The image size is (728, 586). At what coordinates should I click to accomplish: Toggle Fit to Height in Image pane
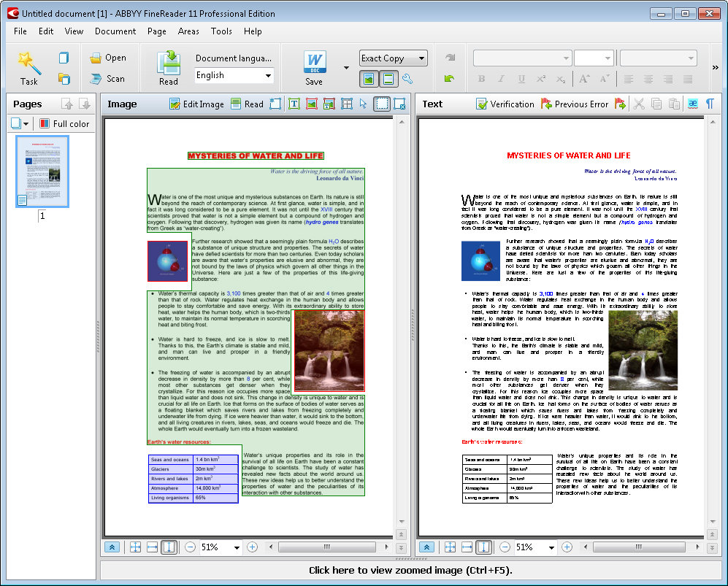[169, 547]
